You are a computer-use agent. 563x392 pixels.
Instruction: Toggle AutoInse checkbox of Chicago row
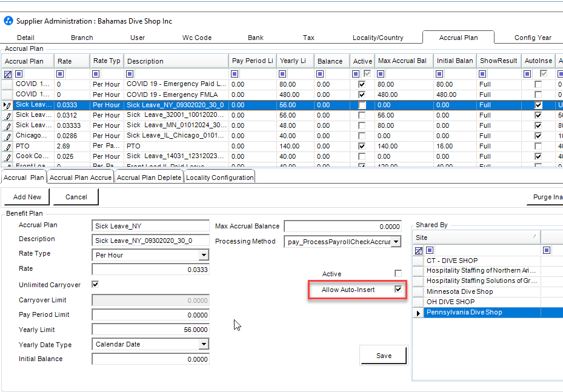[538, 136]
